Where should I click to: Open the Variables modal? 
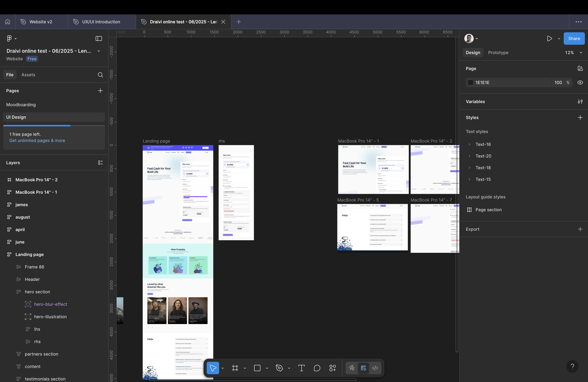[580, 102]
